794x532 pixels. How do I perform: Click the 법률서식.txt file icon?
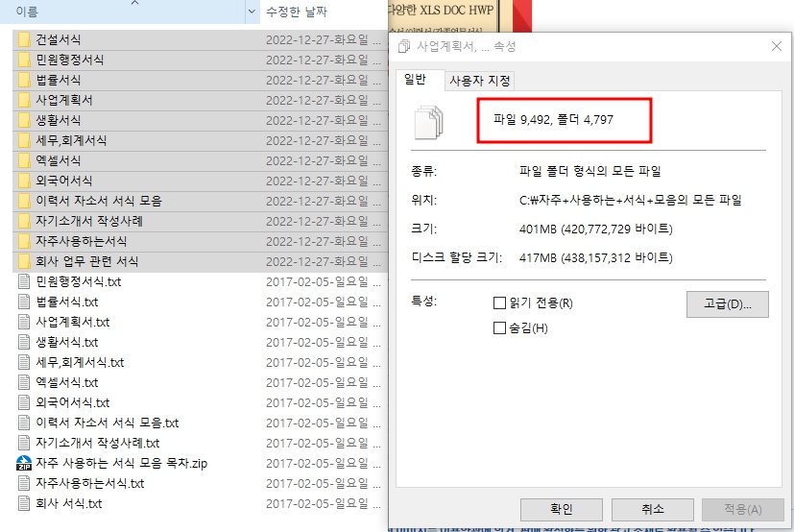(24, 302)
